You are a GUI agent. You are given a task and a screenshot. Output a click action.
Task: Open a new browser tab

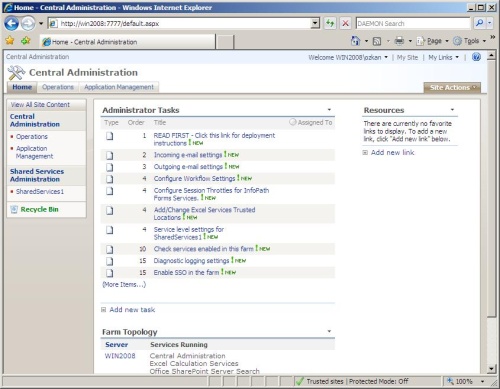pyautogui.click(x=225, y=42)
